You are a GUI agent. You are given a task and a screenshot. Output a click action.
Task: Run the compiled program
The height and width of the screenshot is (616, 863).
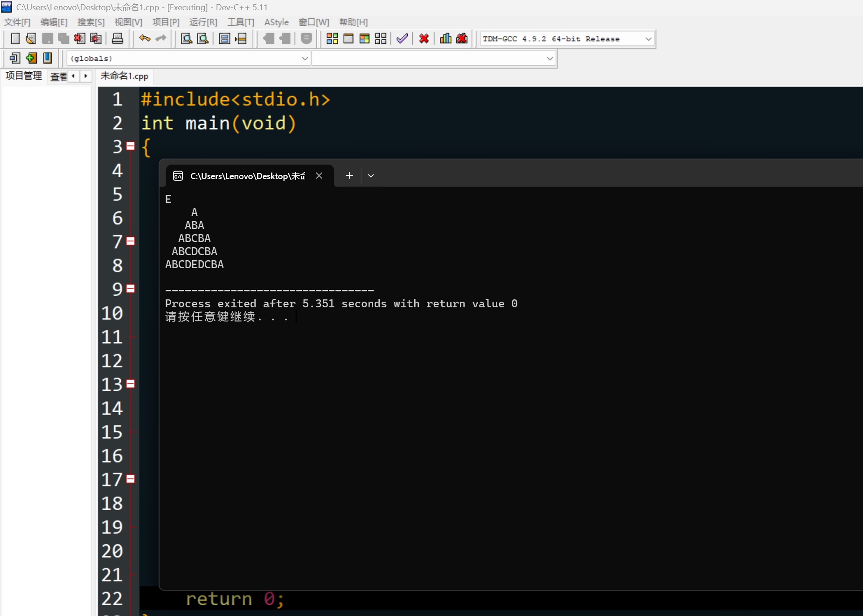[x=348, y=39]
